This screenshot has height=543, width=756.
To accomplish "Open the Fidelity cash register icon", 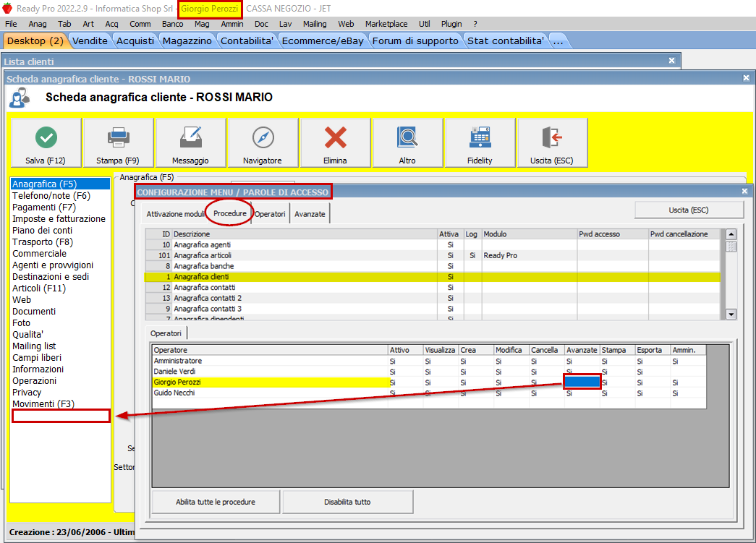I will (x=480, y=137).
